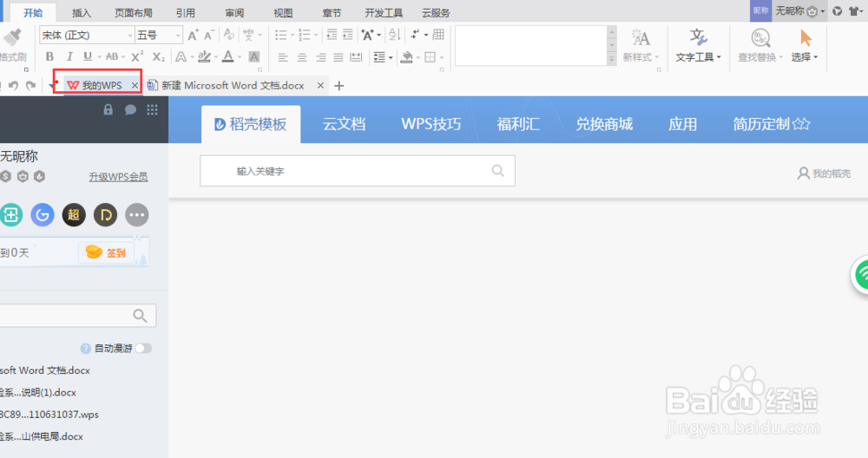This screenshot has width=868, height=458.
Task: Click the text highlight color icon
Action: coord(204,56)
